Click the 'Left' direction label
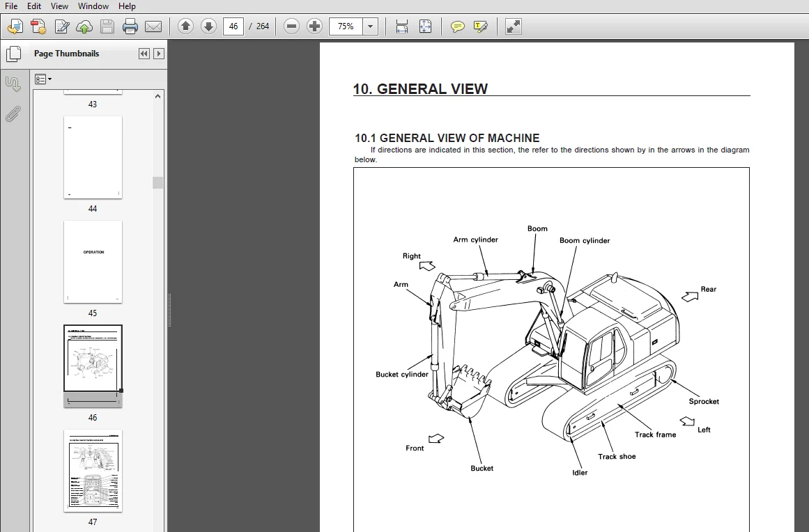 click(704, 430)
